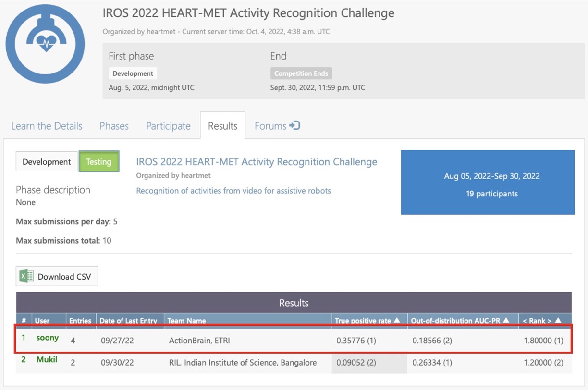Switch to Development phase toggle
The image size is (588, 390).
pyautogui.click(x=47, y=162)
